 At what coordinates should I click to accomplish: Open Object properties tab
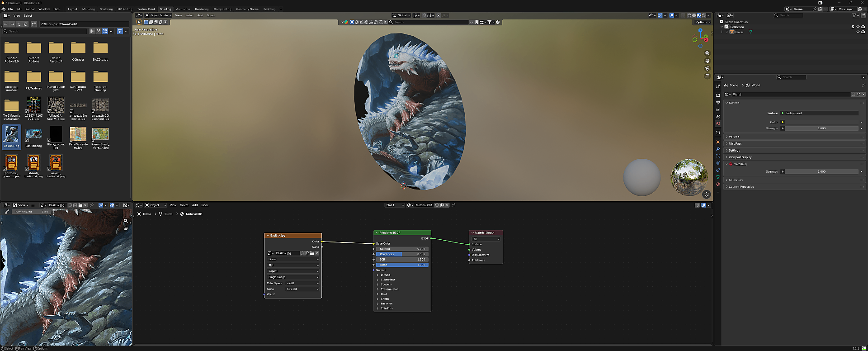click(x=718, y=142)
